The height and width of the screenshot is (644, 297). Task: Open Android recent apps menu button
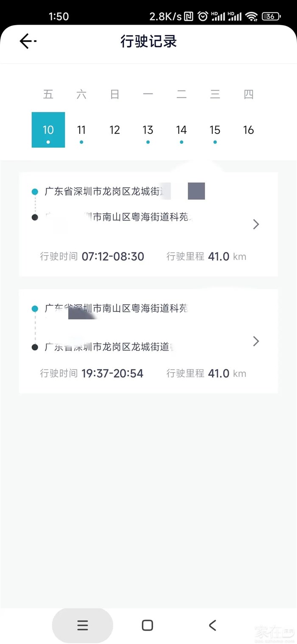point(83,625)
